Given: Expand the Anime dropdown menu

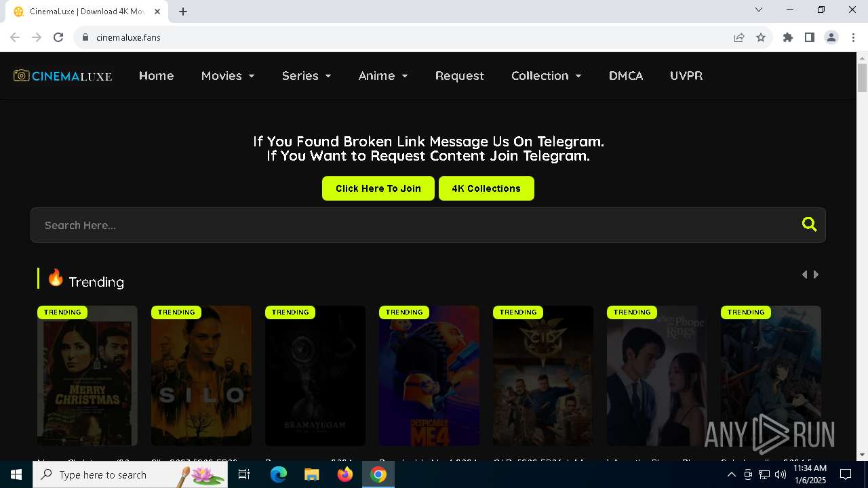Looking at the screenshot, I should (383, 76).
